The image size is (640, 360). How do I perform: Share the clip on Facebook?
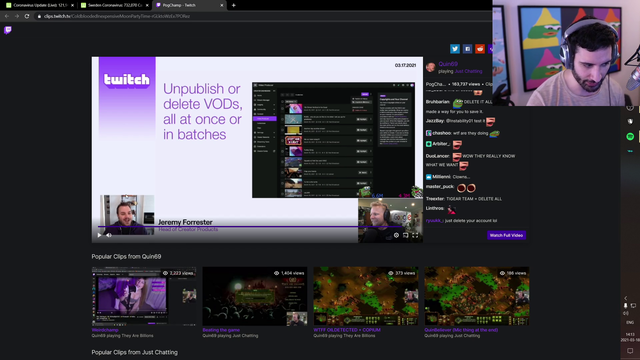[x=467, y=49]
